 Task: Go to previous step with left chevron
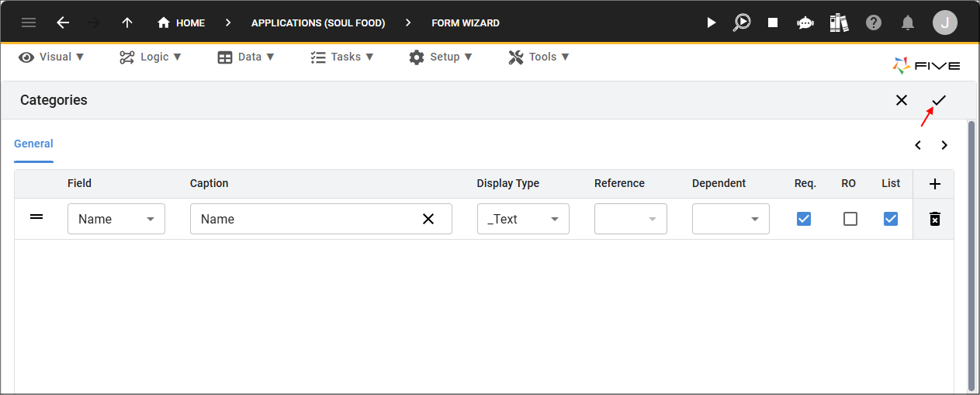pos(918,145)
